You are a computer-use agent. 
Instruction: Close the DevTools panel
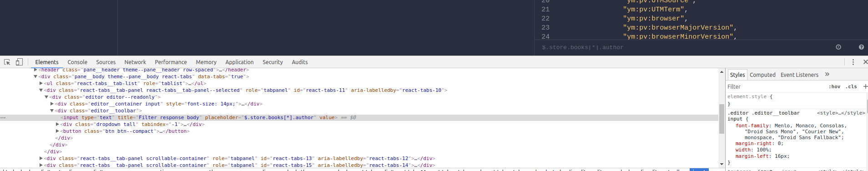(x=865, y=62)
